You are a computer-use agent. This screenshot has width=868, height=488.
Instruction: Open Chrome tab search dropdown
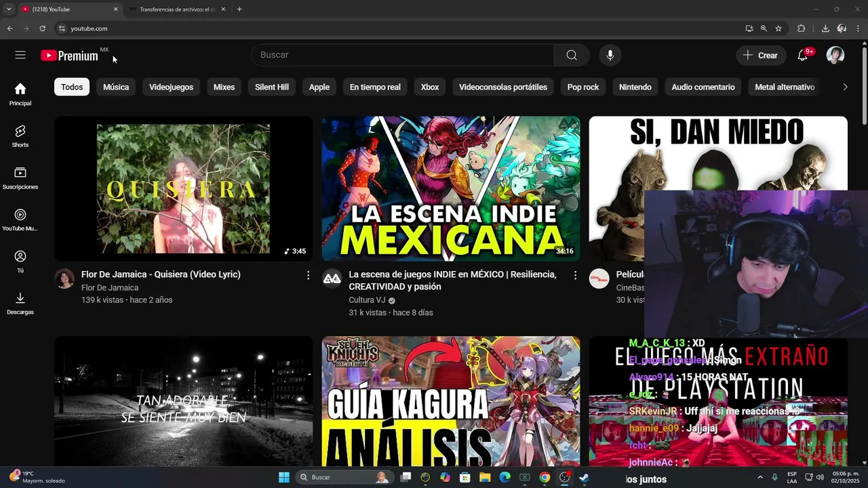point(9,9)
